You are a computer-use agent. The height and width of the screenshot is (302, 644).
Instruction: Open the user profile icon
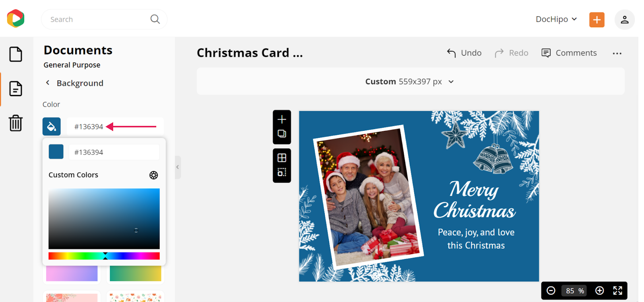pyautogui.click(x=624, y=20)
